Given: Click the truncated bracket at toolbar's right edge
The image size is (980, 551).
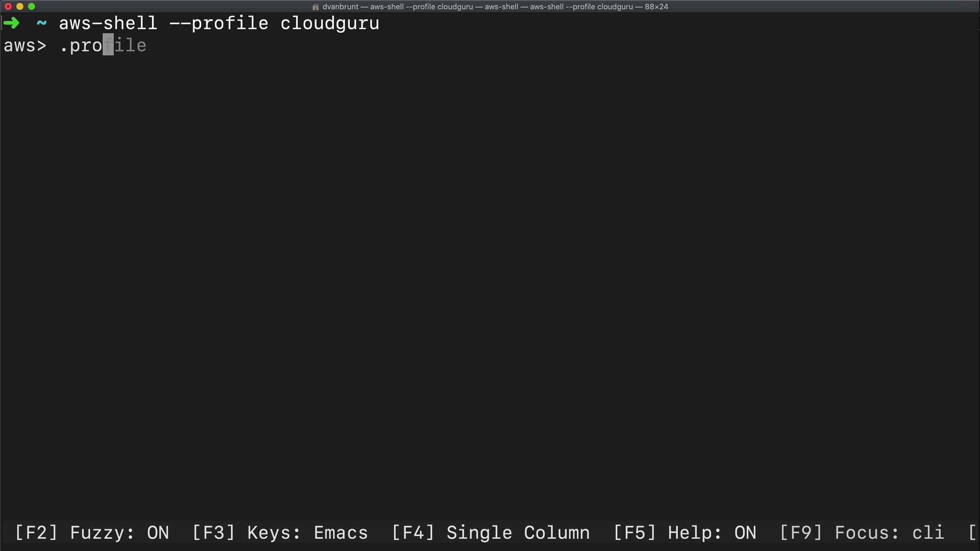Looking at the screenshot, I should 972,533.
